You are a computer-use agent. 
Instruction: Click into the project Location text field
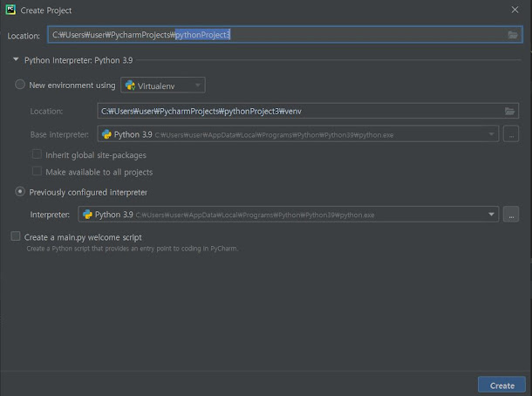tap(284, 35)
